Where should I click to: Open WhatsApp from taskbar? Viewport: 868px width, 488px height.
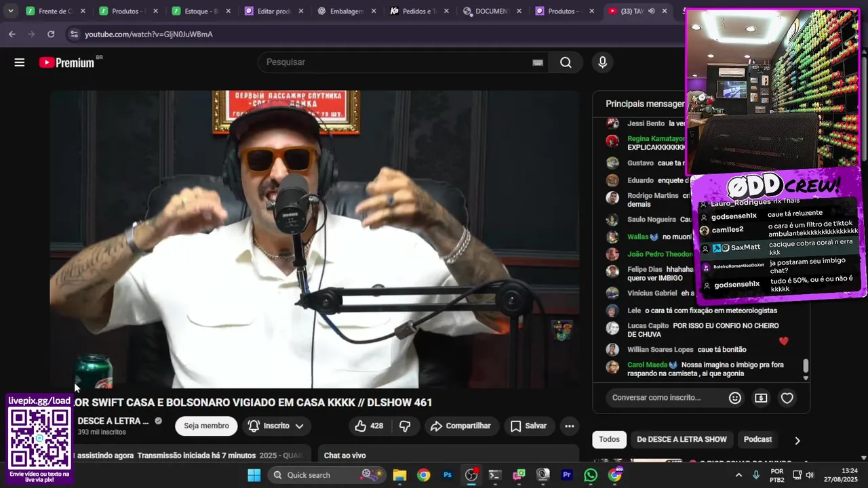pos(591,474)
